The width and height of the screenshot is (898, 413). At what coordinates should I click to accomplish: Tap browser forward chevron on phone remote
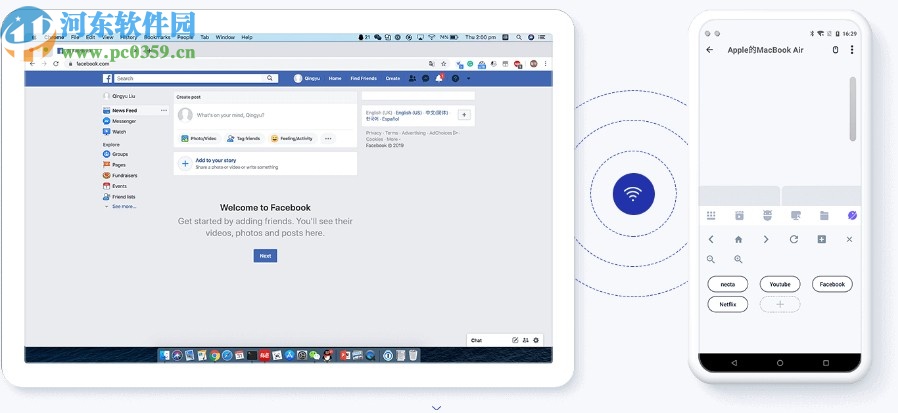pyautogui.click(x=766, y=239)
